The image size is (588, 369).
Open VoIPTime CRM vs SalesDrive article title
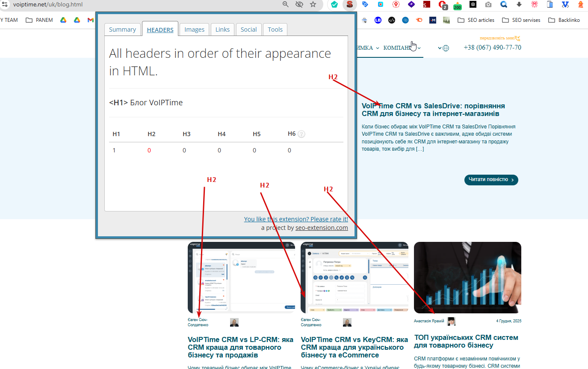(433, 110)
